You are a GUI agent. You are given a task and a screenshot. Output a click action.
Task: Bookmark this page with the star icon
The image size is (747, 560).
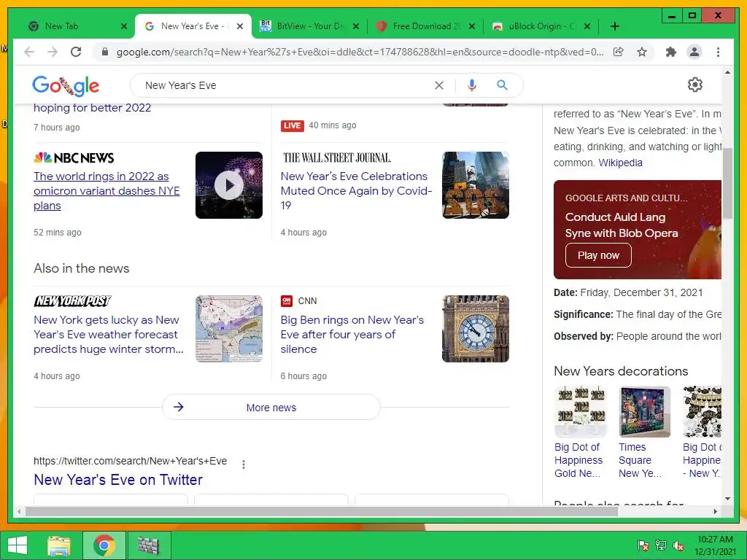tap(642, 52)
